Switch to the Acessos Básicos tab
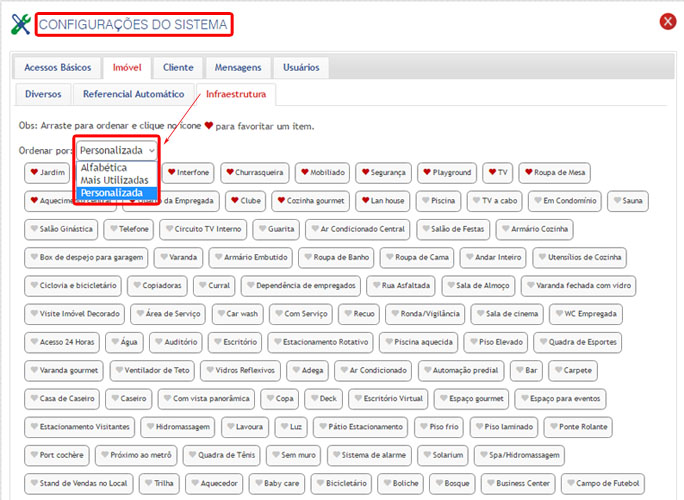 pyautogui.click(x=56, y=68)
